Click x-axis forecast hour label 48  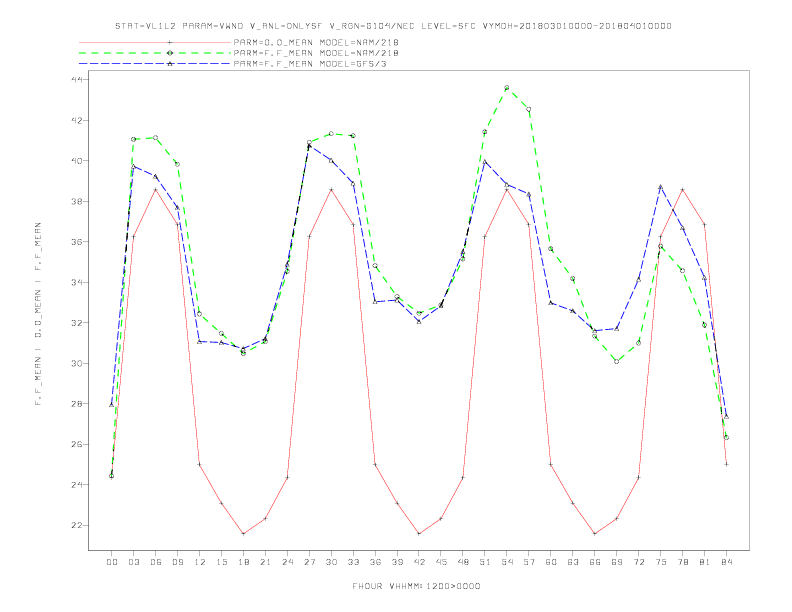point(463,562)
